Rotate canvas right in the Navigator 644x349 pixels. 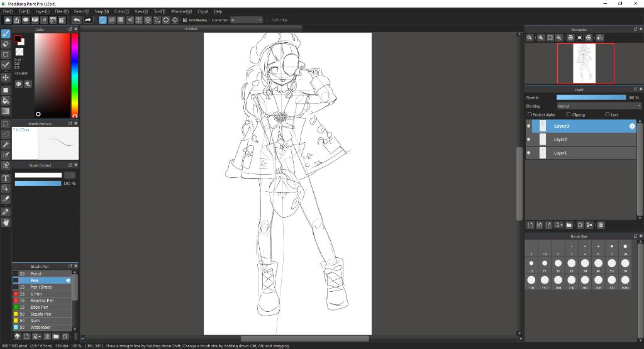[589, 37]
